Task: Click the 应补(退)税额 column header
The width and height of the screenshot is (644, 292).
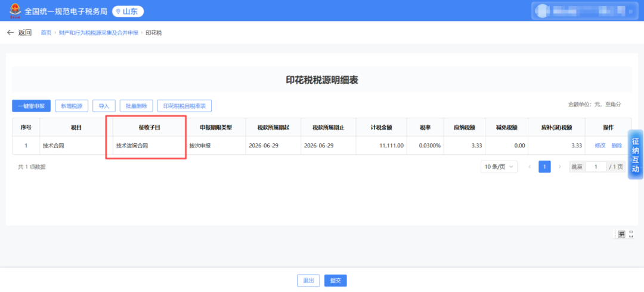Action: point(556,128)
